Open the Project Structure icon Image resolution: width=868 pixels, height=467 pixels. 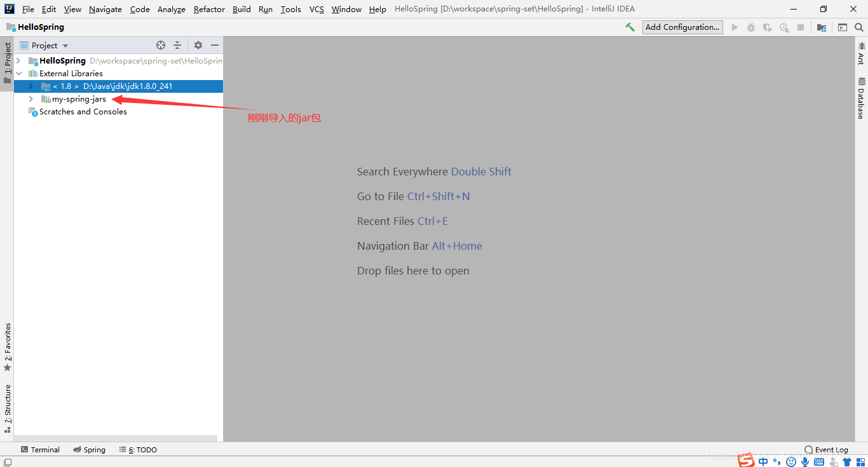point(822,27)
